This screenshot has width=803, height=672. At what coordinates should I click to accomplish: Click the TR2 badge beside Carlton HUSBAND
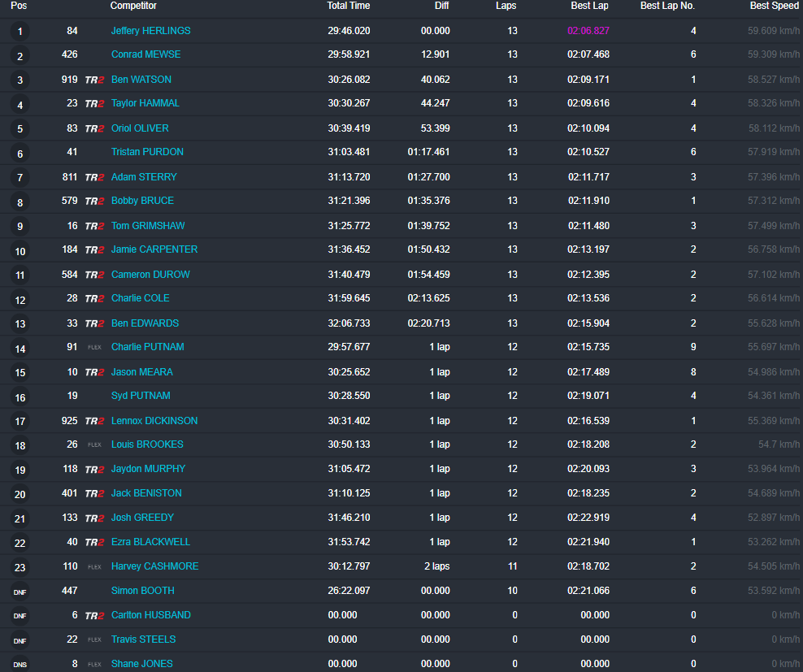pos(95,615)
